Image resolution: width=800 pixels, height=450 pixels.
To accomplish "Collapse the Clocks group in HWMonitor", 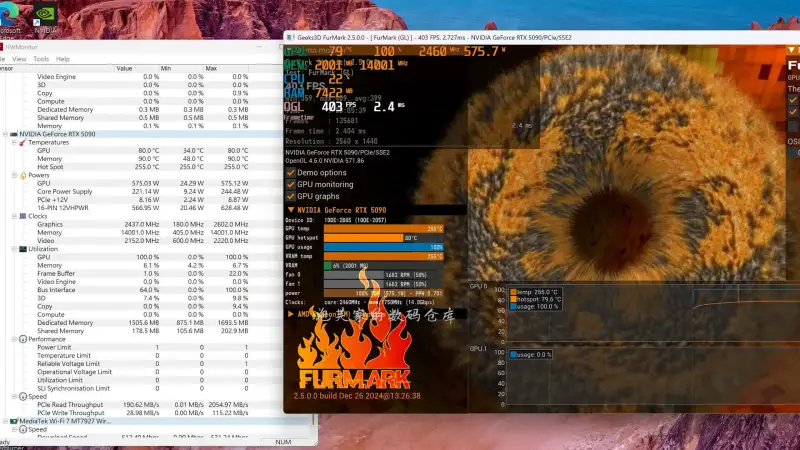I will click(14, 216).
